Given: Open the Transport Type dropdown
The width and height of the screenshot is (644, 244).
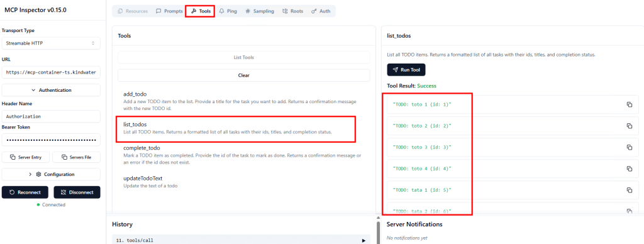Looking at the screenshot, I should (51, 43).
